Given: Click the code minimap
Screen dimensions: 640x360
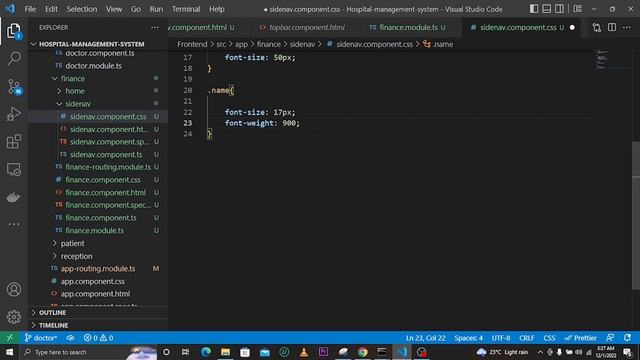Looking at the screenshot, I should point(603,59).
